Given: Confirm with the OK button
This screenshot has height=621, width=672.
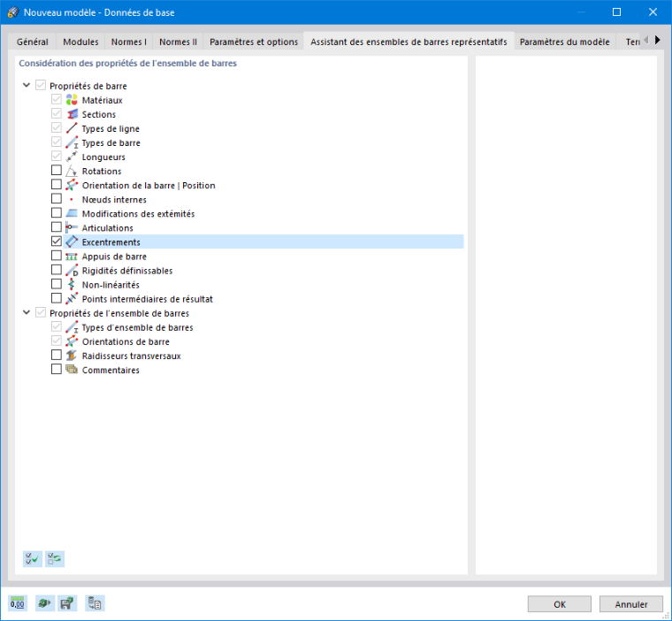Looking at the screenshot, I should pyautogui.click(x=560, y=604).
